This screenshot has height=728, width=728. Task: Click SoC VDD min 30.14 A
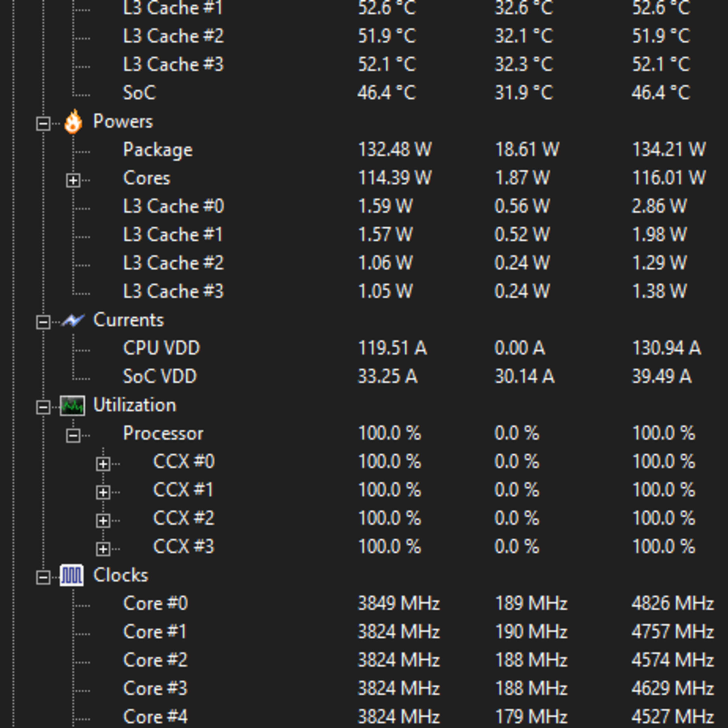(x=525, y=376)
